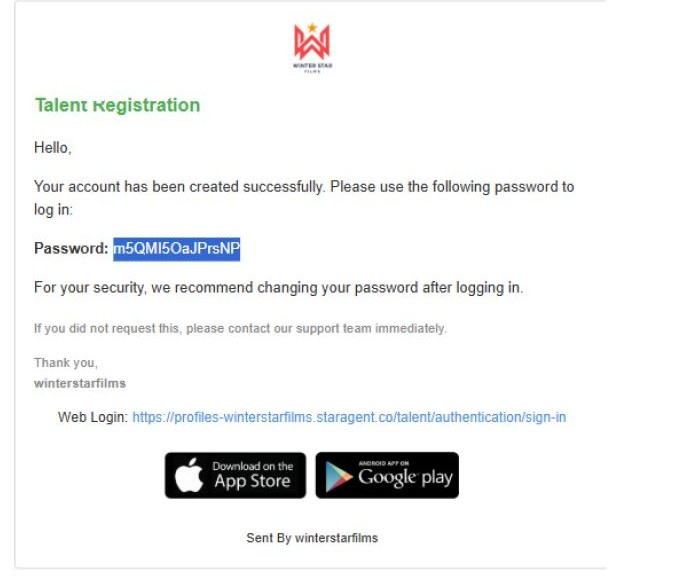This screenshot has height=584, width=693.
Task: Open the staragent web login link
Action: pyautogui.click(x=349, y=417)
